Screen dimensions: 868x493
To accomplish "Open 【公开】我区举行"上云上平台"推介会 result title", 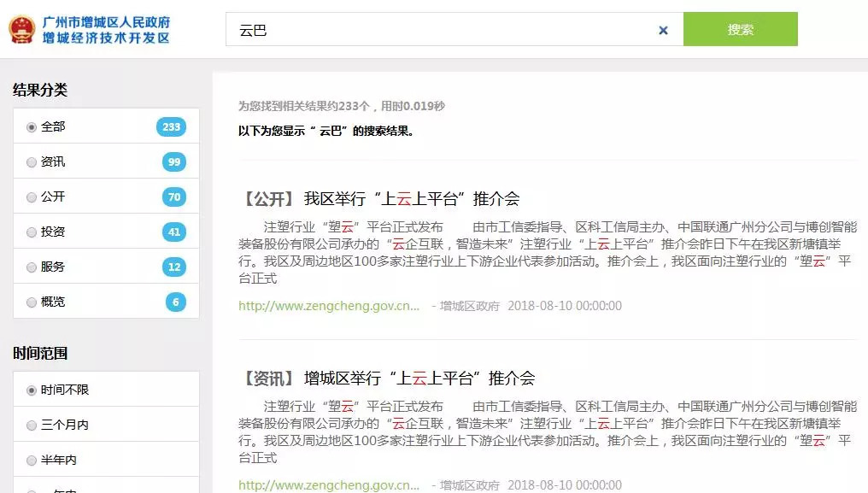I will [x=379, y=199].
